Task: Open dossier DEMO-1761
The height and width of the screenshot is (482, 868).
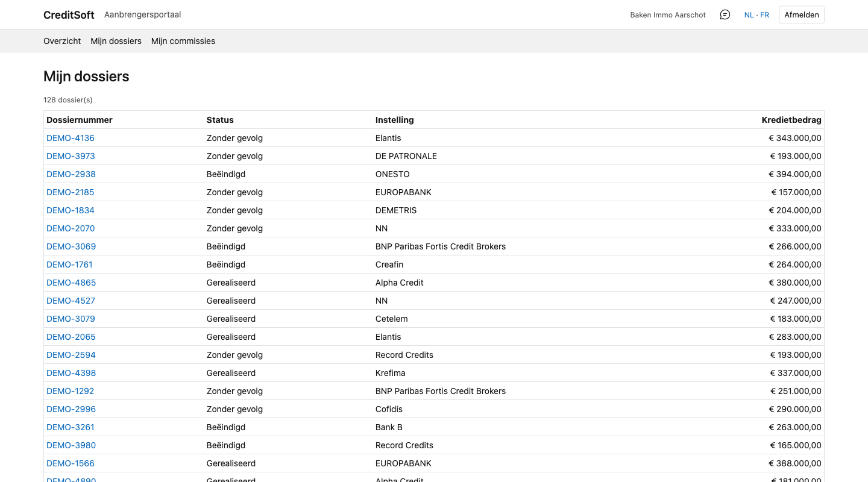Action: [x=69, y=264]
